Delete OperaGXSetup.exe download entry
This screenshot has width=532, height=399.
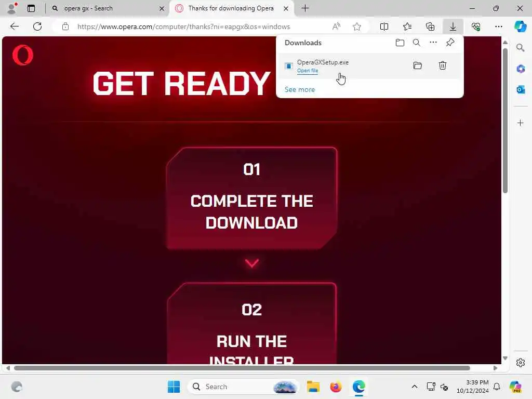[x=443, y=65]
